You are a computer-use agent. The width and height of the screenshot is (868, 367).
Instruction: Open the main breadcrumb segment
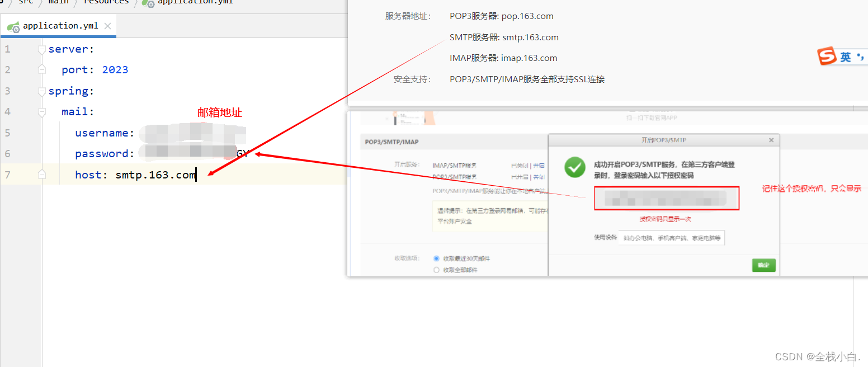coord(58,2)
